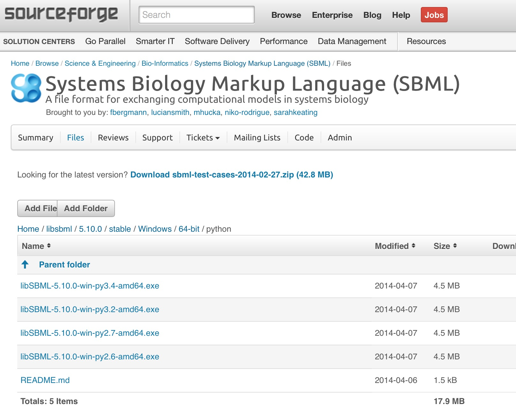The width and height of the screenshot is (516, 420).
Task: Open the Resources section
Action: click(x=426, y=41)
